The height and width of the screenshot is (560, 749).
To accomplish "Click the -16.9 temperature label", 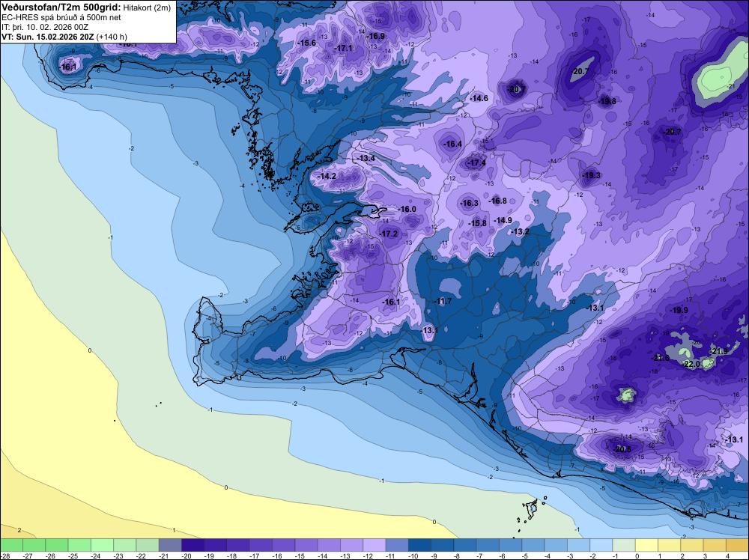I will pyautogui.click(x=375, y=36).
